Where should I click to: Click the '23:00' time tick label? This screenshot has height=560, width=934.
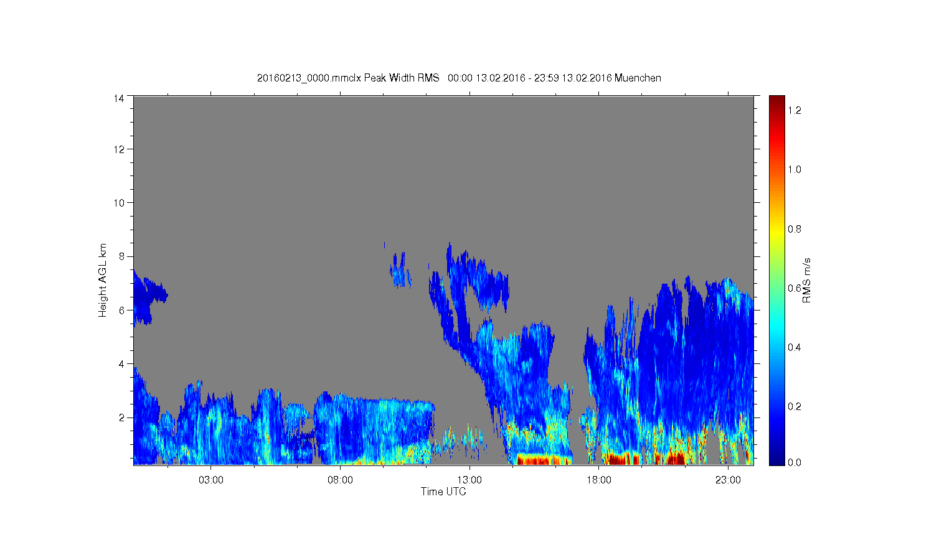point(728,480)
